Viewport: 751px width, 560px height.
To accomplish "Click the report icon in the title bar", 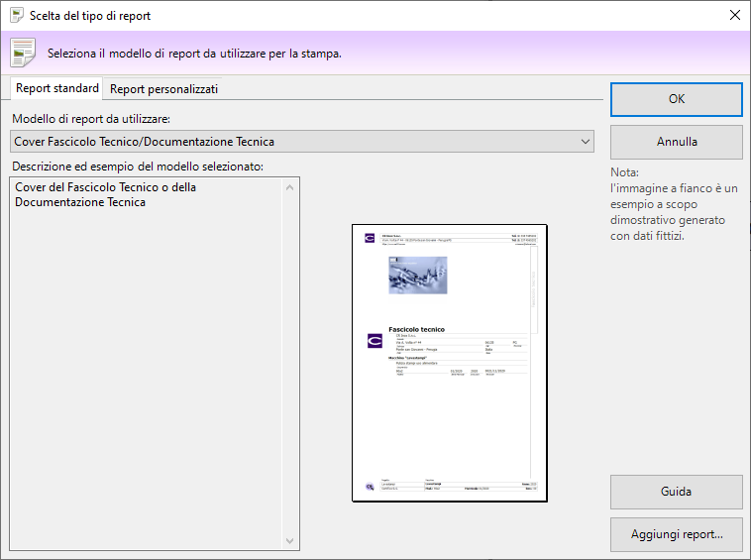I will click(x=17, y=16).
